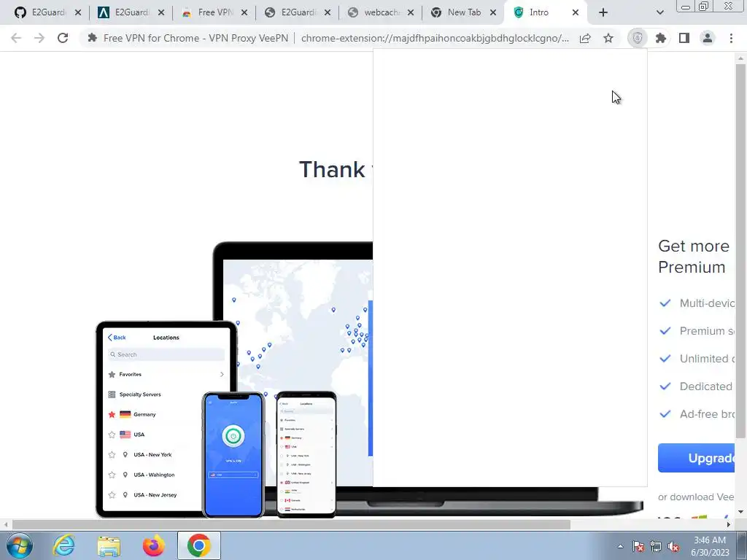This screenshot has height=560, width=747.
Task: Show hidden system tray icons
Action: 620,546
